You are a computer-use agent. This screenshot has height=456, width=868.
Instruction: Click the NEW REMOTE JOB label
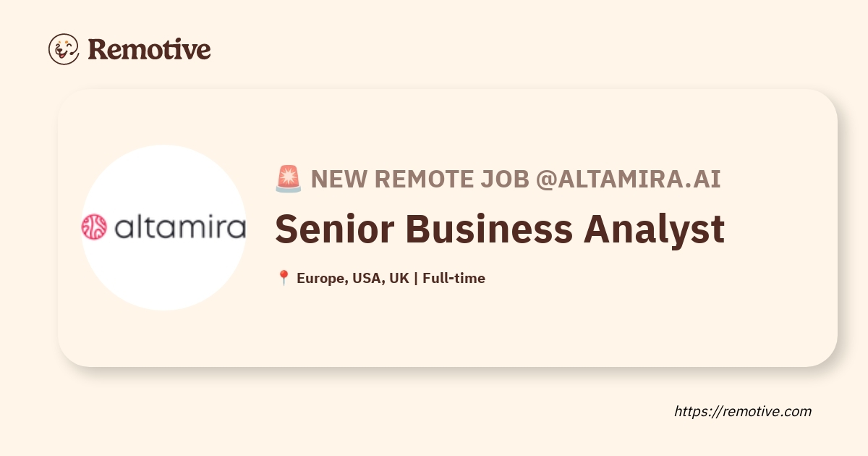pyautogui.click(x=420, y=179)
